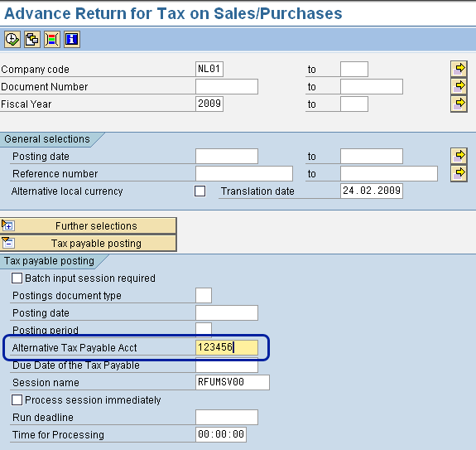The height and width of the screenshot is (450, 476).
Task: Focus the Postings document type field
Action: click(x=204, y=295)
